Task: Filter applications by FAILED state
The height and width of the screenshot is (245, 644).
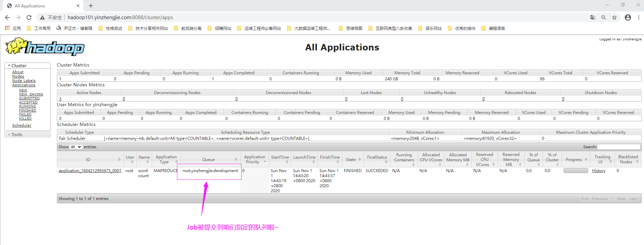Action: [x=25, y=115]
